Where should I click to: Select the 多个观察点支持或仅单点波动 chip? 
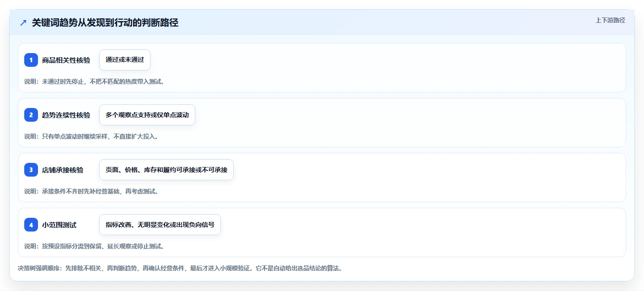click(147, 115)
